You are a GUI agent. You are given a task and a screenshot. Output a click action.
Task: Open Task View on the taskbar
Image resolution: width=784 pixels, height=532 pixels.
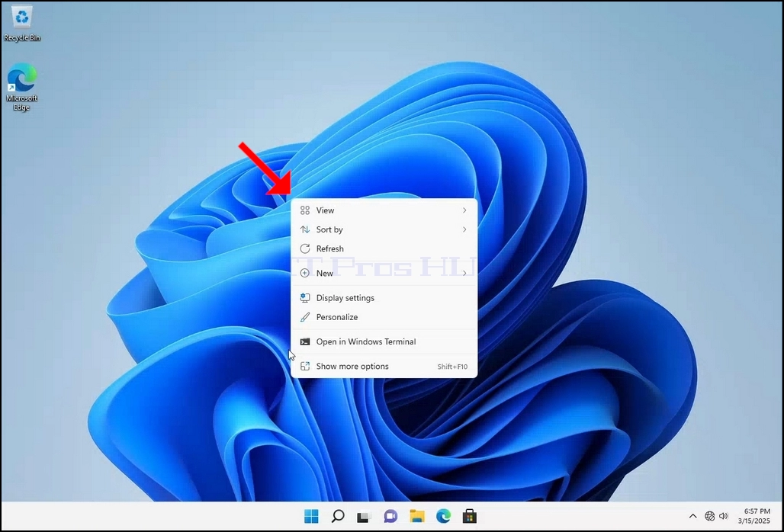364,517
